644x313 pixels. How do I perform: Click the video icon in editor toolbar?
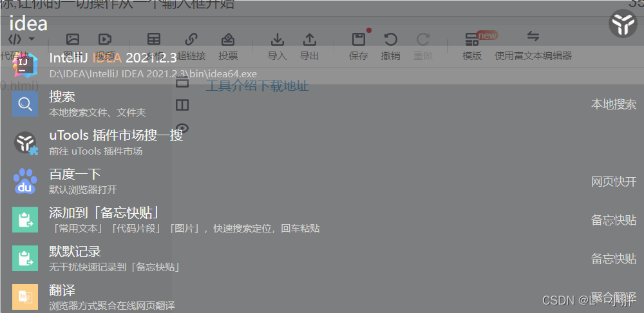[105, 39]
